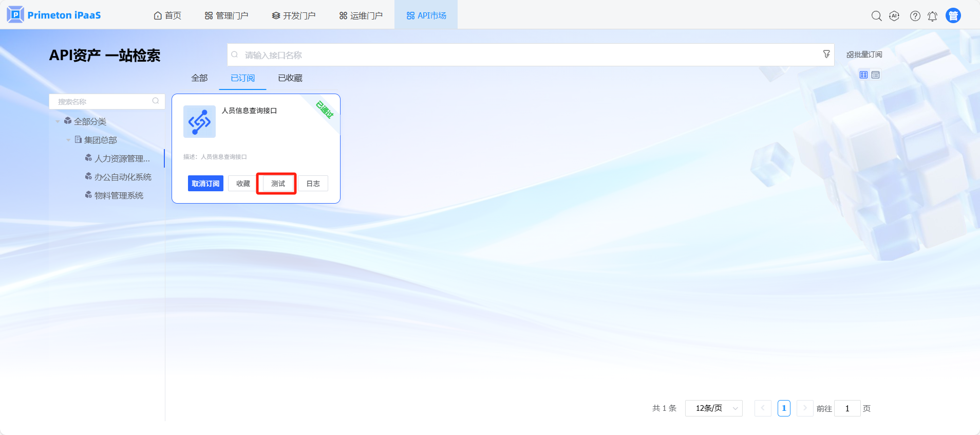The image size is (980, 435).
Task: Click the 取消订阅 button
Action: [x=205, y=184]
